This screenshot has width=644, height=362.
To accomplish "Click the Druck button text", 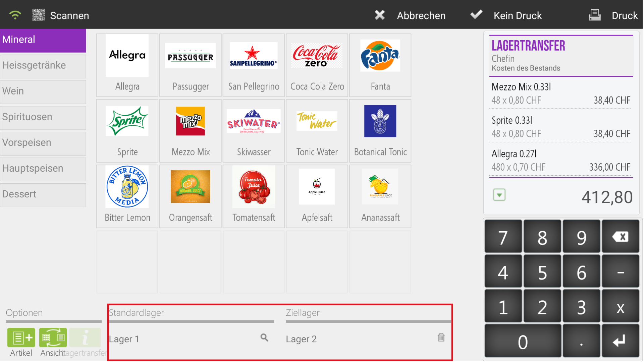I will 625,15.
